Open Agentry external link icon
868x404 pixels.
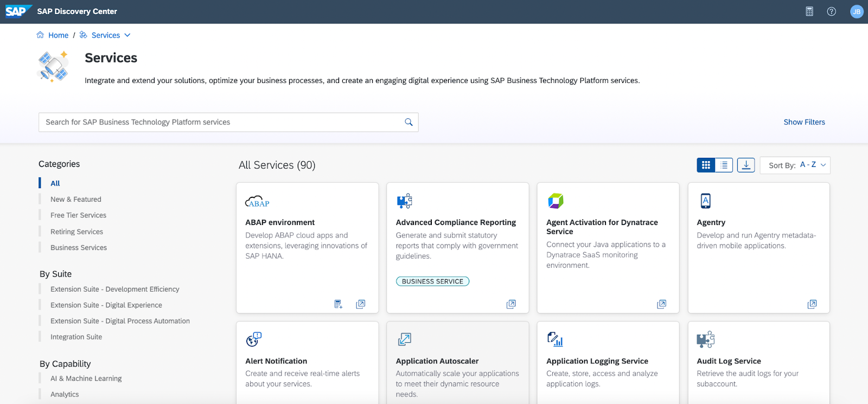[x=812, y=304]
